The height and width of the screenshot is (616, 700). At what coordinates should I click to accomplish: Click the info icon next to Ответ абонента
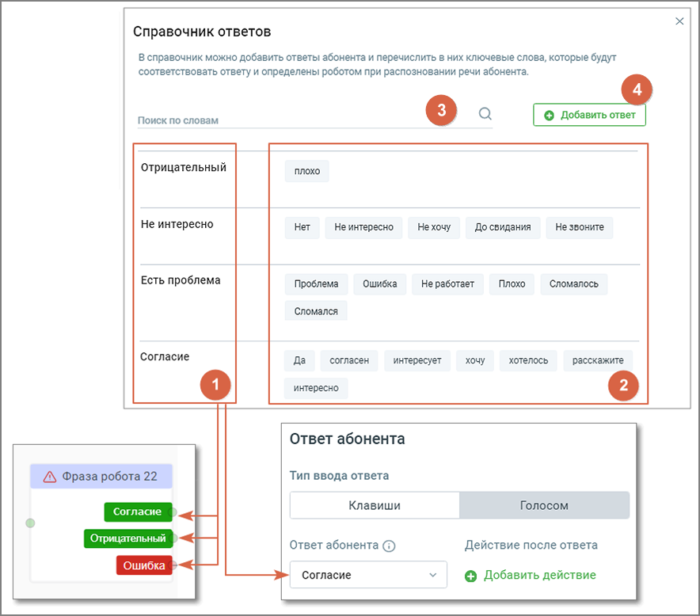(389, 546)
